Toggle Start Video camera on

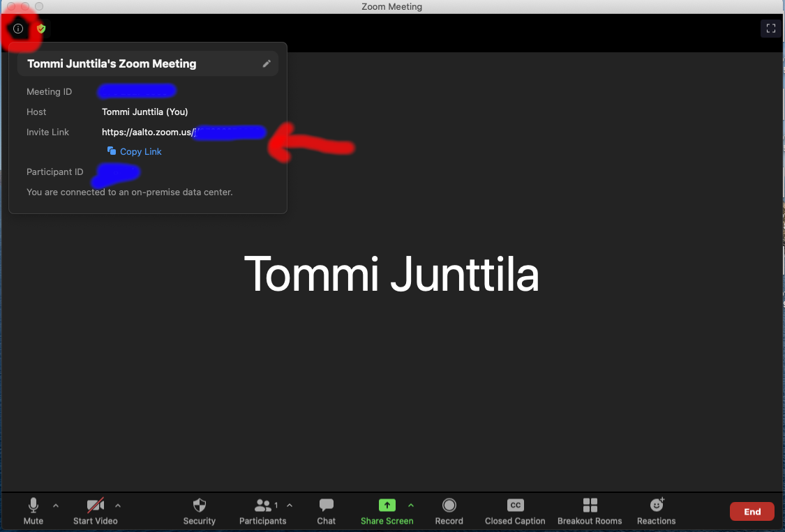click(x=95, y=511)
